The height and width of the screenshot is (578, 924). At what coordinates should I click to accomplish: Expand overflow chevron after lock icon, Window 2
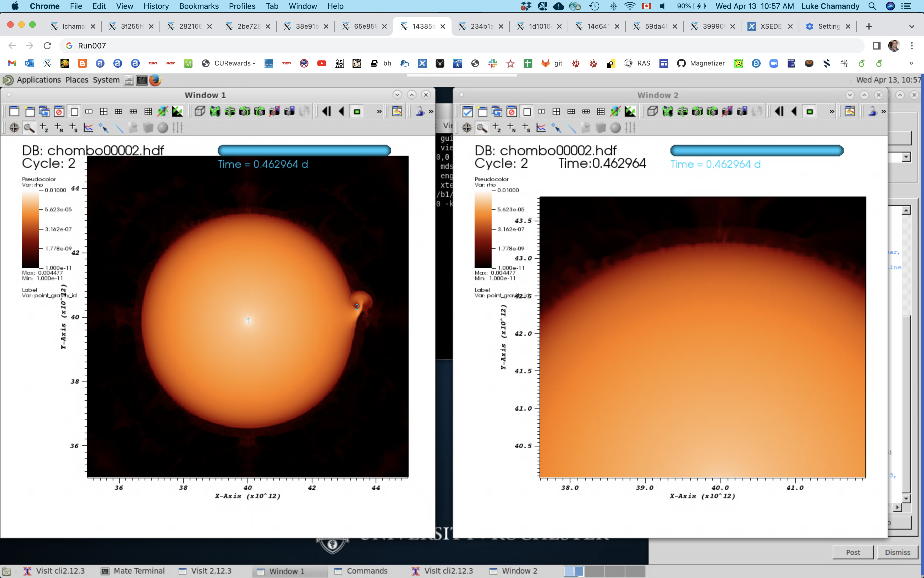click(884, 112)
